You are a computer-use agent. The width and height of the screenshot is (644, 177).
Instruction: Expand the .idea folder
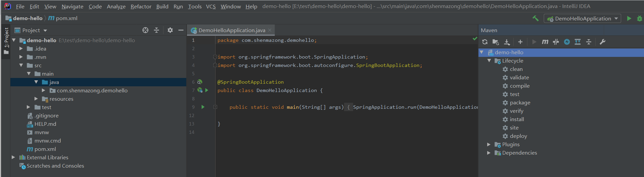(x=21, y=49)
